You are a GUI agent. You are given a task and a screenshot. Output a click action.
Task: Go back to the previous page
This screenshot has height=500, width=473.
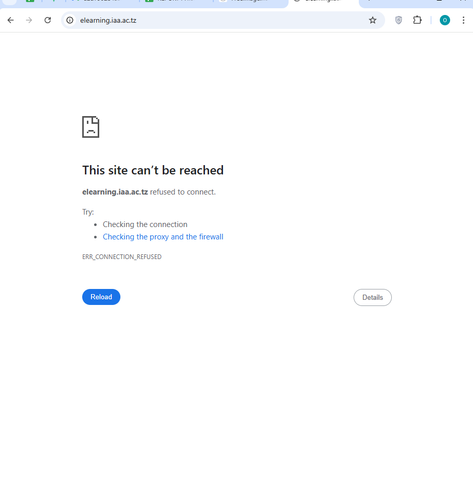pyautogui.click(x=11, y=20)
